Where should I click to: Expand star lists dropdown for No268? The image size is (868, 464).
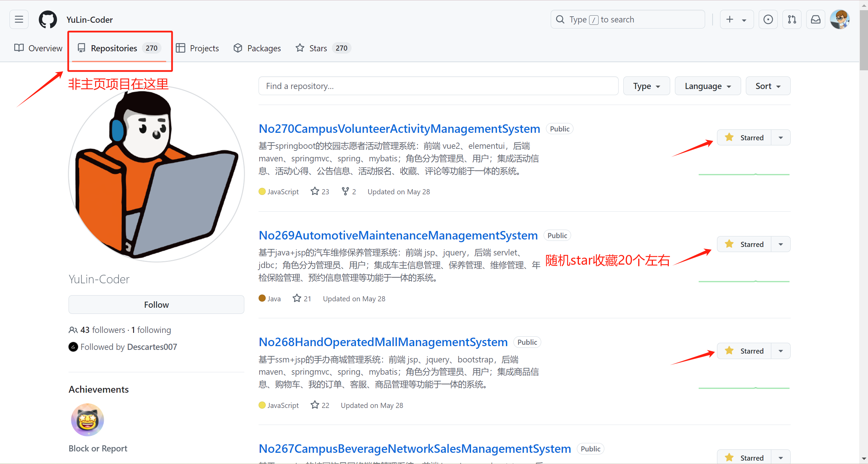point(781,351)
